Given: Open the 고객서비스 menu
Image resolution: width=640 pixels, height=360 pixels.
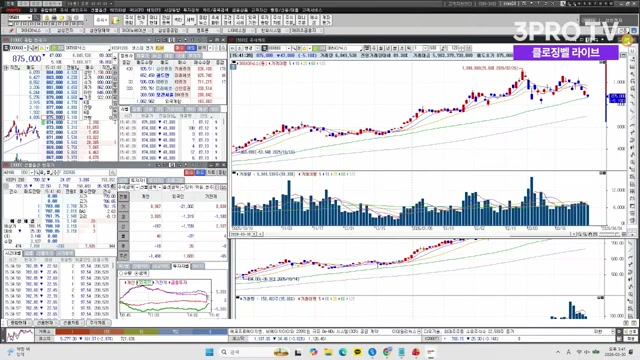Looking at the screenshot, I should click(x=312, y=10).
